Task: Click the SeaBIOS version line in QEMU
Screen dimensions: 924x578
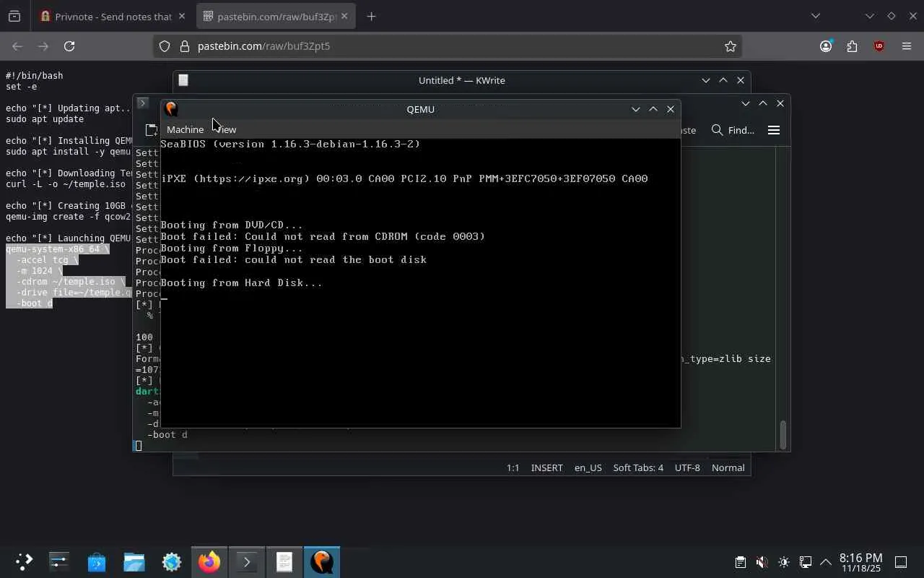Action: point(290,144)
